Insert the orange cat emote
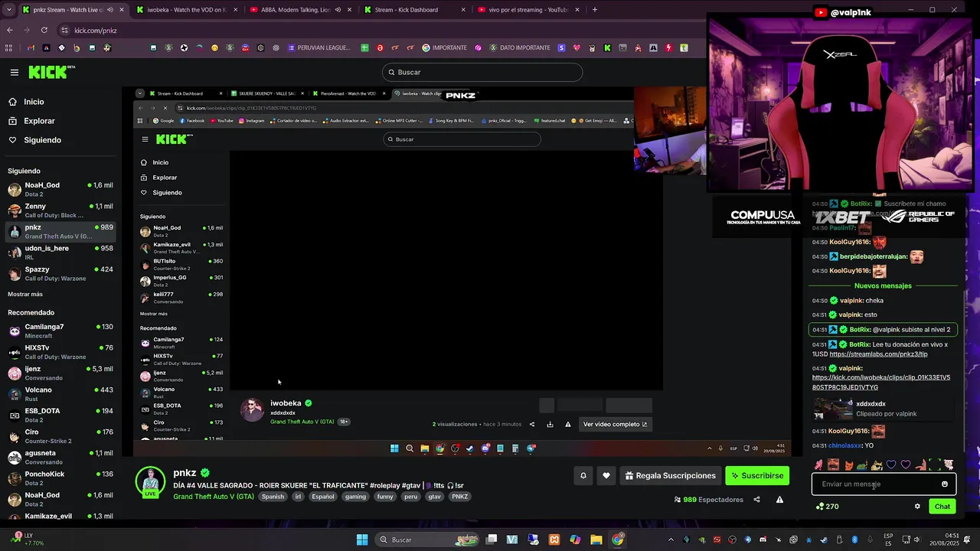 tap(848, 465)
